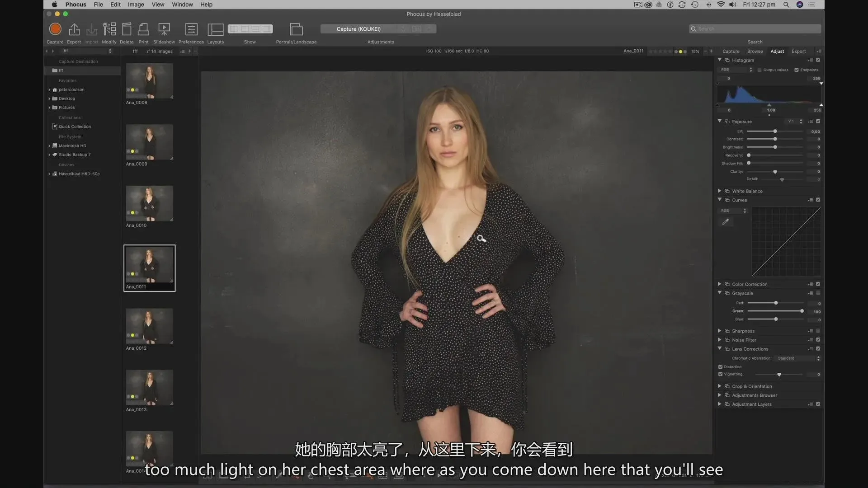The width and height of the screenshot is (868, 488).
Task: Expand the White Balance panel
Action: 720,191
